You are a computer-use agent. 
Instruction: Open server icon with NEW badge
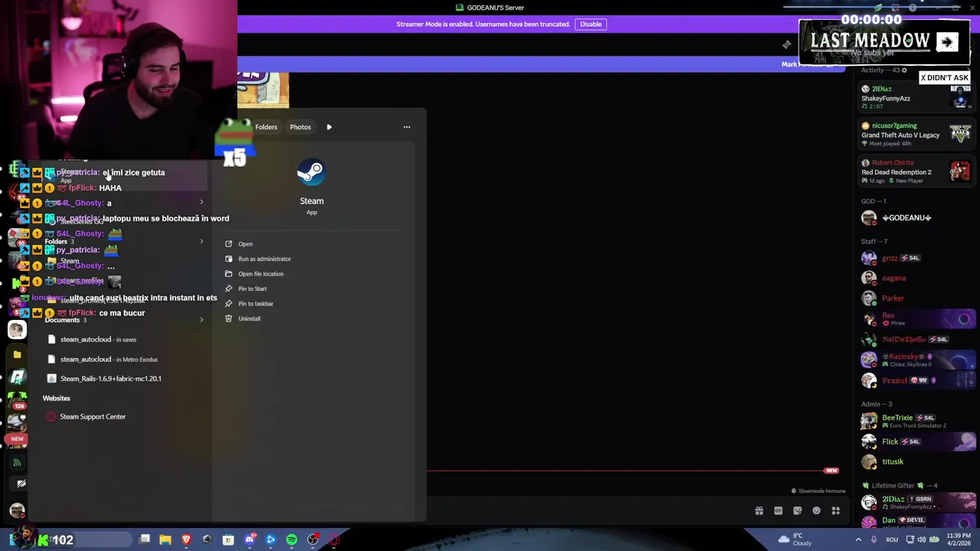[17, 439]
